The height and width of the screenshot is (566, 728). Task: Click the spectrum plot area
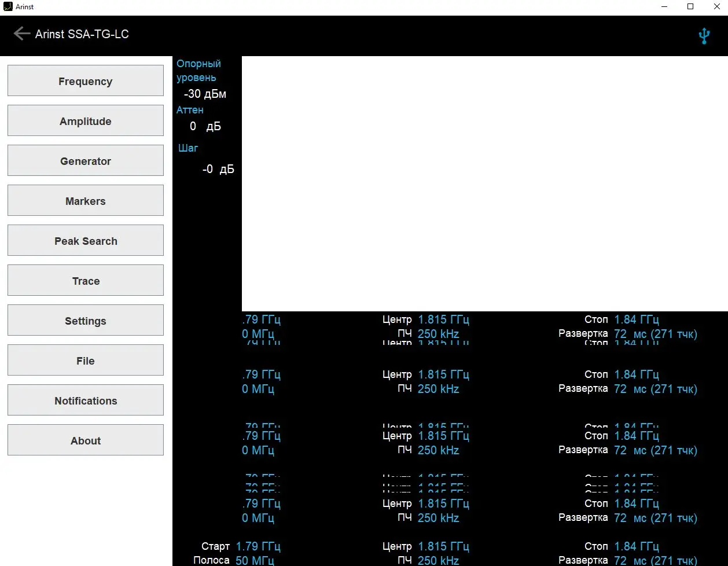(x=485, y=183)
